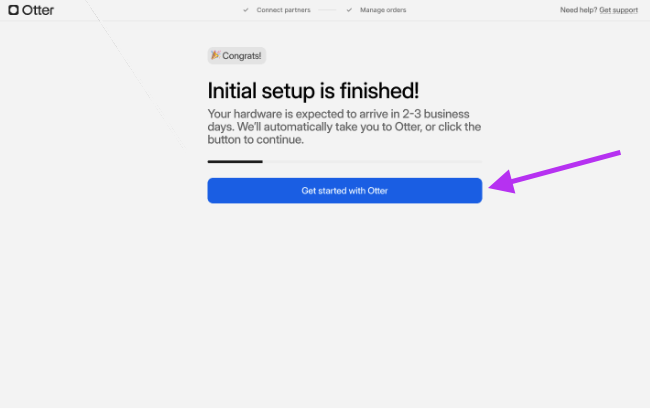The width and height of the screenshot is (650, 409).
Task: Select the Connect partners step
Action: [283, 10]
